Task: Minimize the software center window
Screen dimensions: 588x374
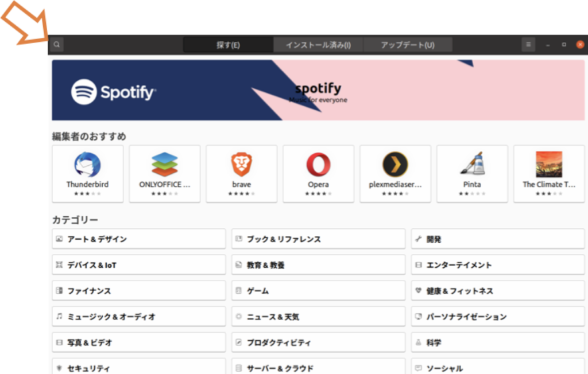Action: [548, 45]
